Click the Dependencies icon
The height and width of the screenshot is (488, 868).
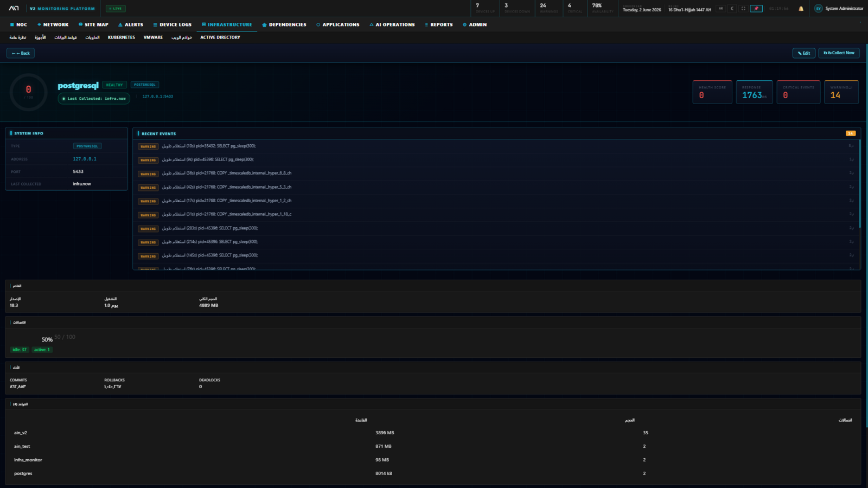(264, 24)
